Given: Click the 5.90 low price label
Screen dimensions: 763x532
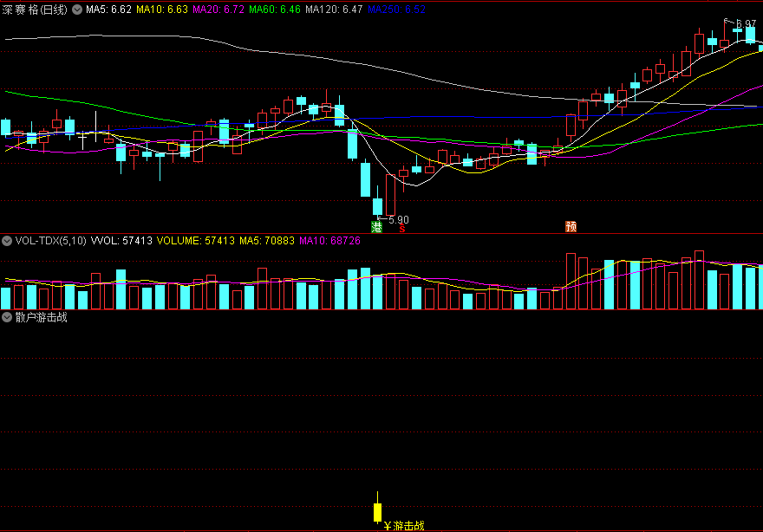Looking at the screenshot, I should pos(399,220).
